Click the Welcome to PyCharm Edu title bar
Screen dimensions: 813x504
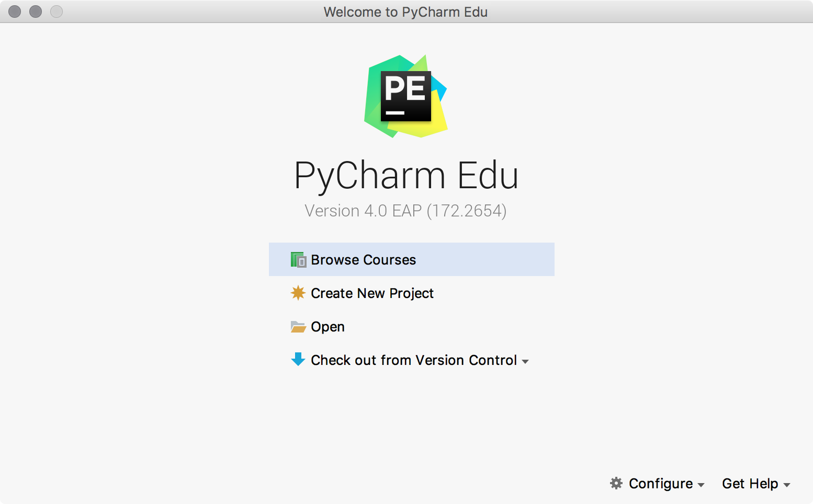pyautogui.click(x=406, y=12)
